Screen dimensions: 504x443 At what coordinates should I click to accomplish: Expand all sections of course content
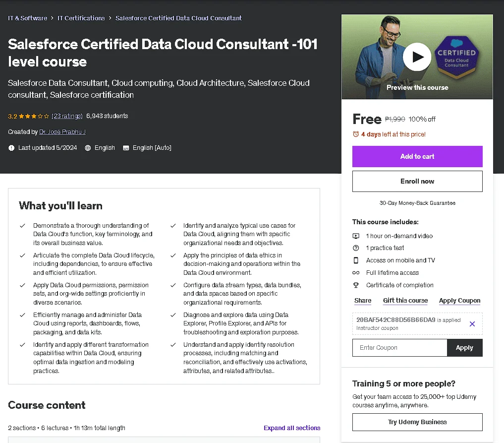click(292, 428)
